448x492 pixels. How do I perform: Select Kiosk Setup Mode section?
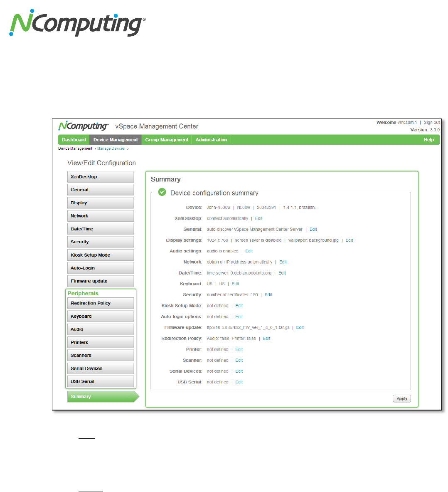click(x=100, y=255)
